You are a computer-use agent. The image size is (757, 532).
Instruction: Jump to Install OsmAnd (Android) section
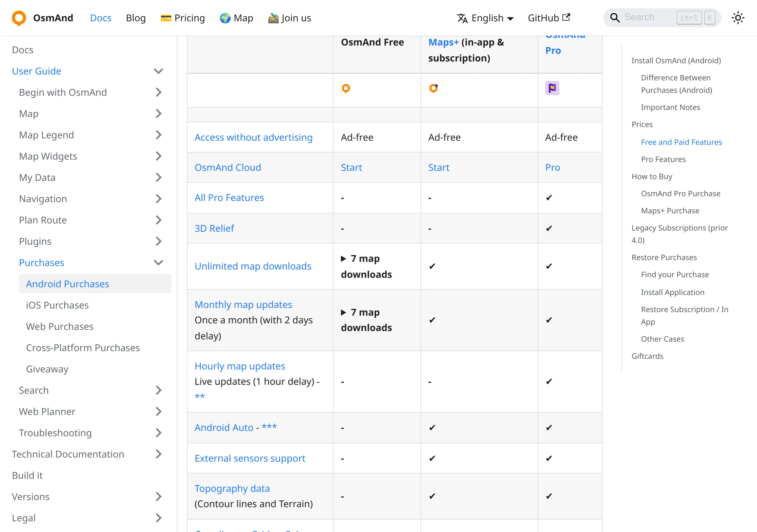676,60
